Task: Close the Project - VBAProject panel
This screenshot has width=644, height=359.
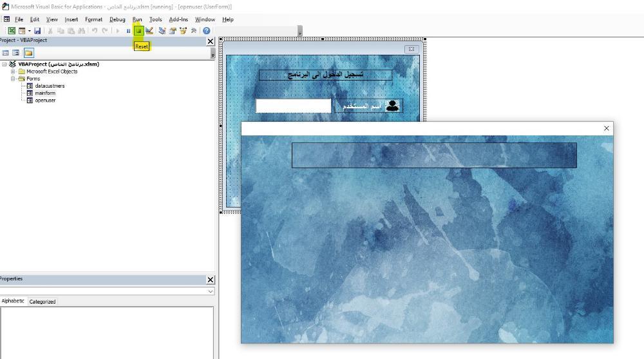Action: click(x=211, y=41)
